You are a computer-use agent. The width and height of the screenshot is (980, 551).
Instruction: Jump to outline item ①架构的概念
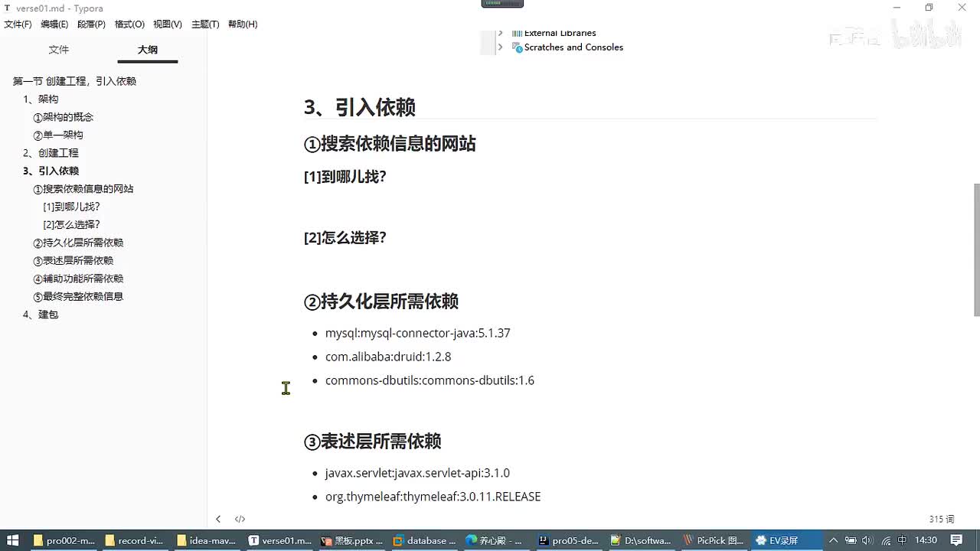point(63,117)
